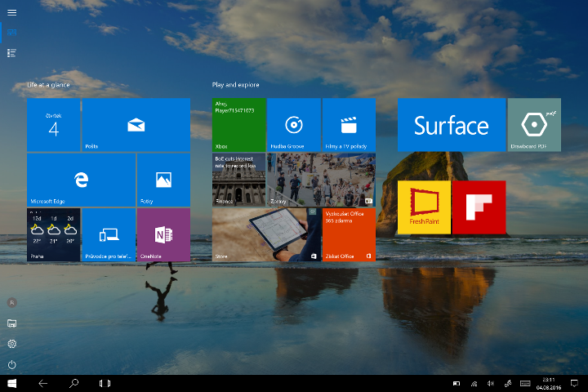Open Filmy a TV pořady tile
The width and height of the screenshot is (588, 392).
[x=349, y=125]
